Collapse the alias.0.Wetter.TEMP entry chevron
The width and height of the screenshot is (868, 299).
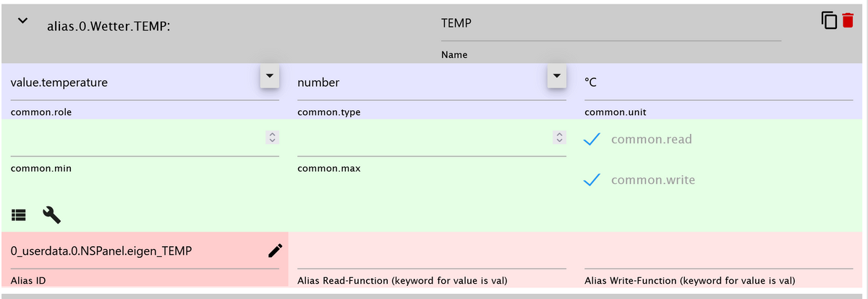click(x=22, y=22)
